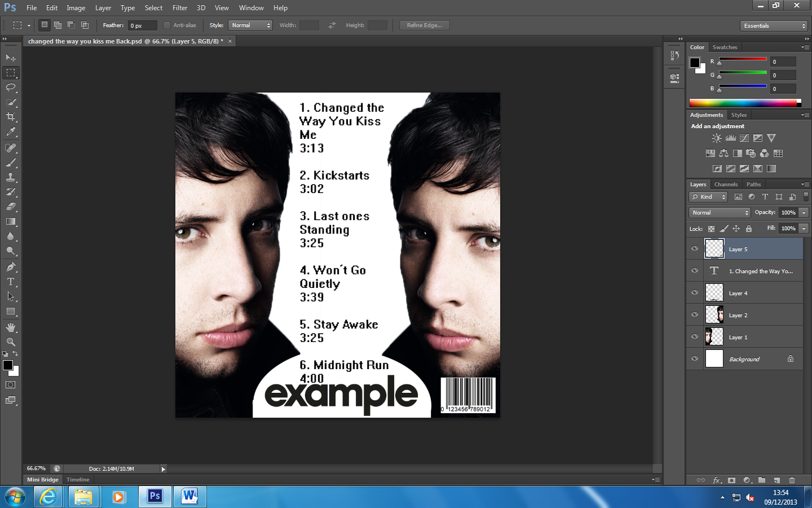The height and width of the screenshot is (508, 812).
Task: Select the Clone Stamp tool
Action: (11, 177)
